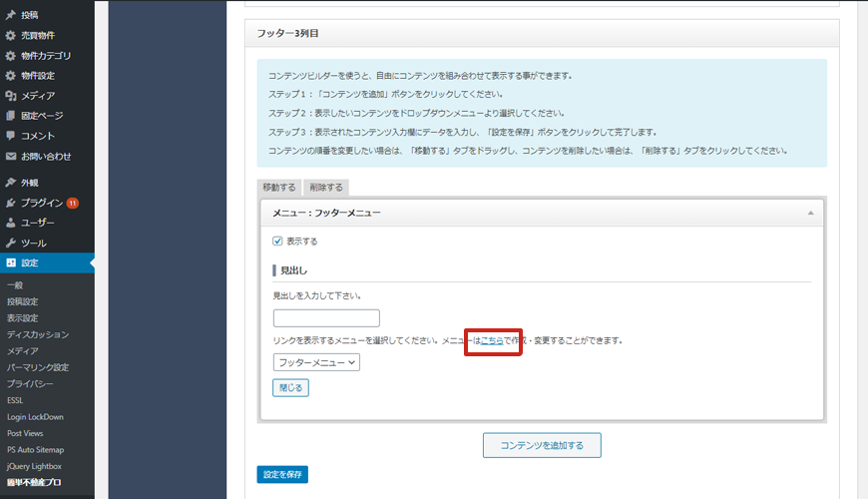Click the 設定を保存 button
The image size is (868, 499).
click(282, 474)
